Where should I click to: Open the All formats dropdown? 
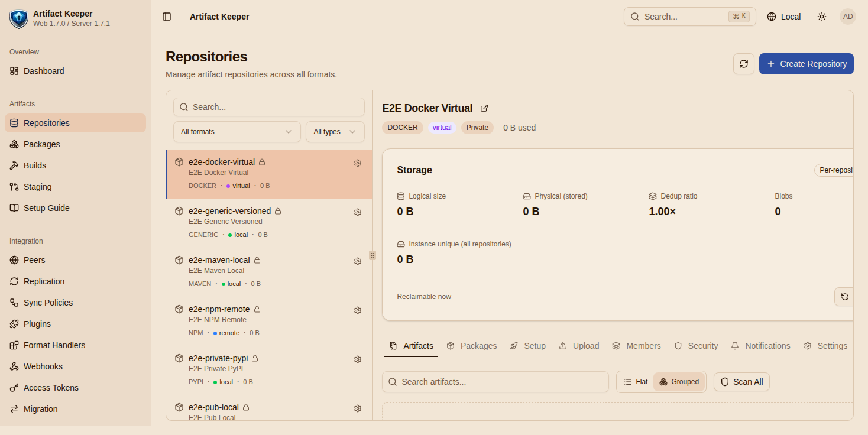tap(237, 132)
